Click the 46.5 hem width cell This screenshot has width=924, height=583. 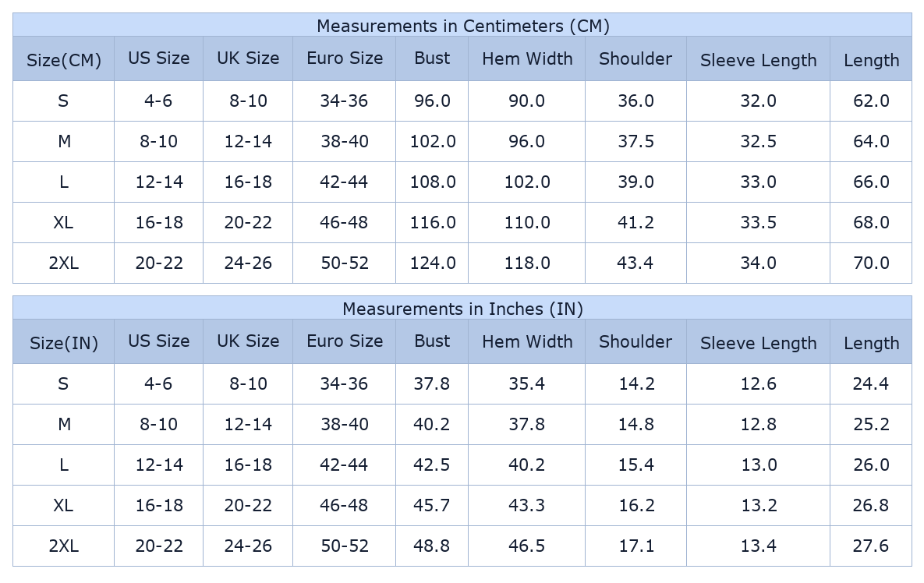(527, 546)
